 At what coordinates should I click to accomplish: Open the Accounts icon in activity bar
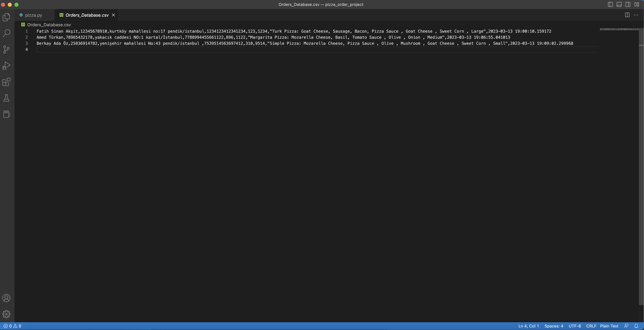pos(6,298)
